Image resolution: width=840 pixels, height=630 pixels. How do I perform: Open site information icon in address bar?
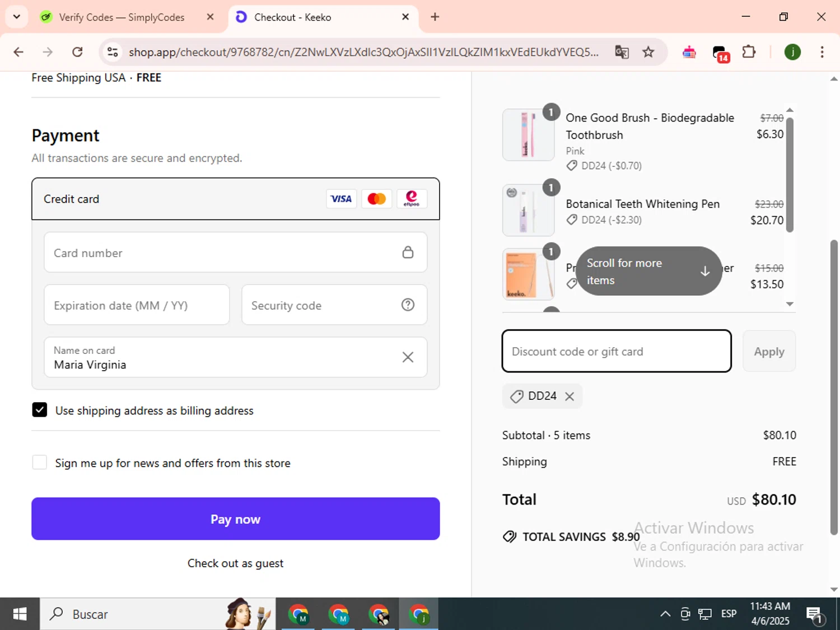[113, 52]
